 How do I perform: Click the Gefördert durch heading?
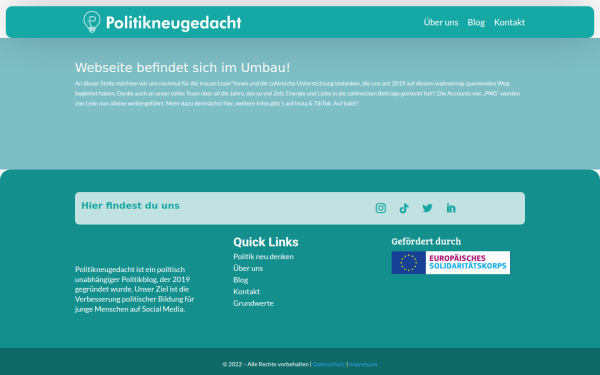tap(426, 241)
